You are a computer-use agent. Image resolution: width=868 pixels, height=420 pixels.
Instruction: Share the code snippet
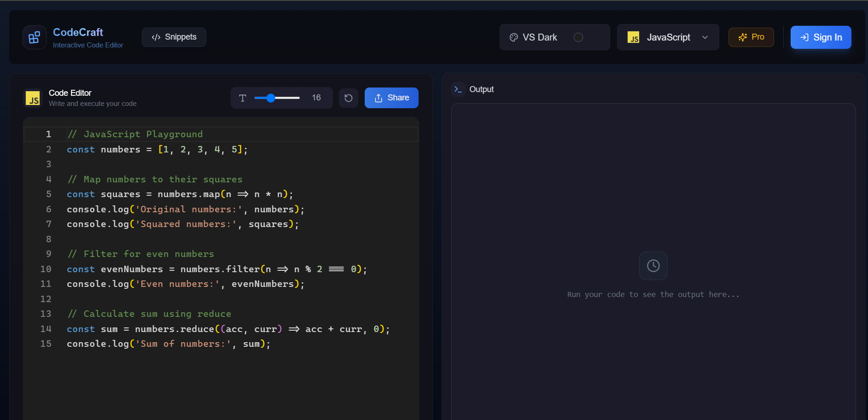pos(391,98)
